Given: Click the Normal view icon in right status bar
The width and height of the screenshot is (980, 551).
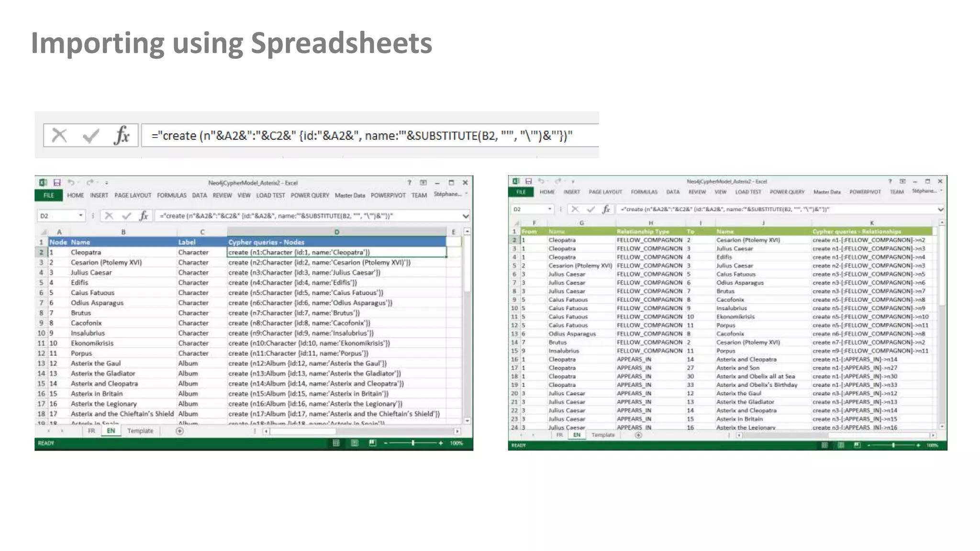Looking at the screenshot, I should [x=824, y=445].
